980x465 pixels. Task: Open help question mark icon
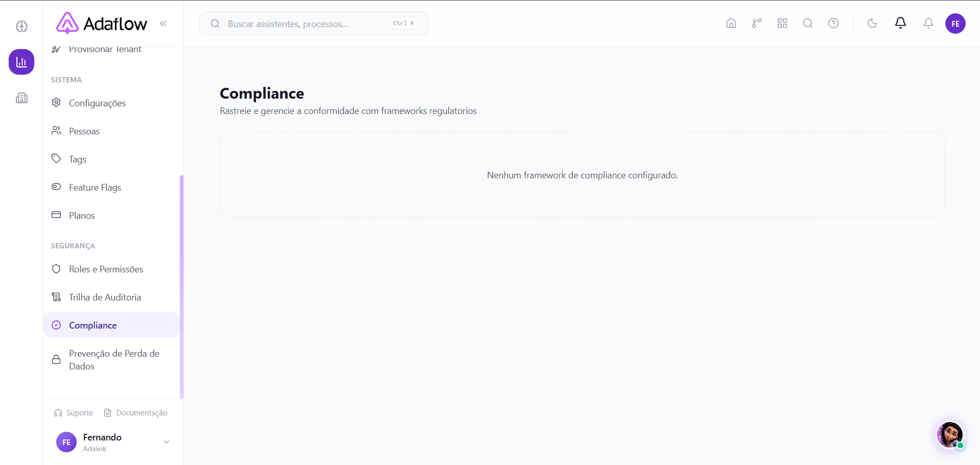pyautogui.click(x=833, y=23)
